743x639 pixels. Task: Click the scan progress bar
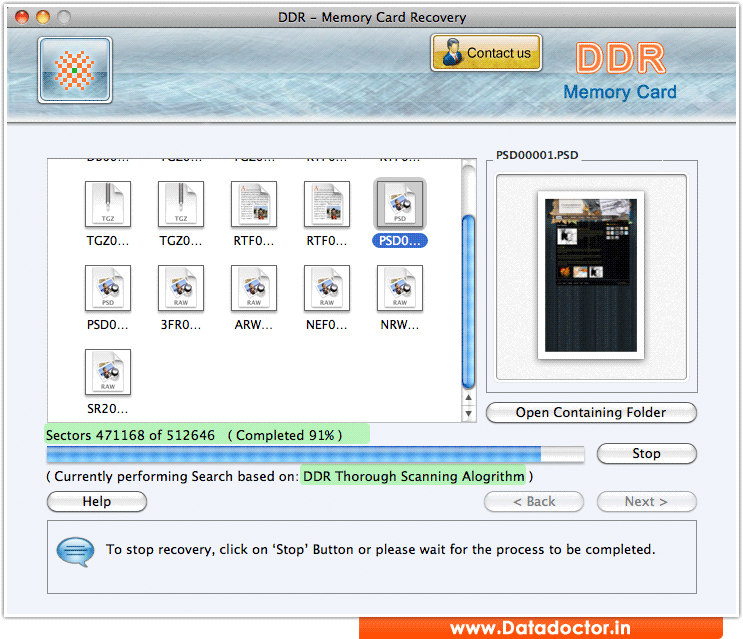coord(316,454)
